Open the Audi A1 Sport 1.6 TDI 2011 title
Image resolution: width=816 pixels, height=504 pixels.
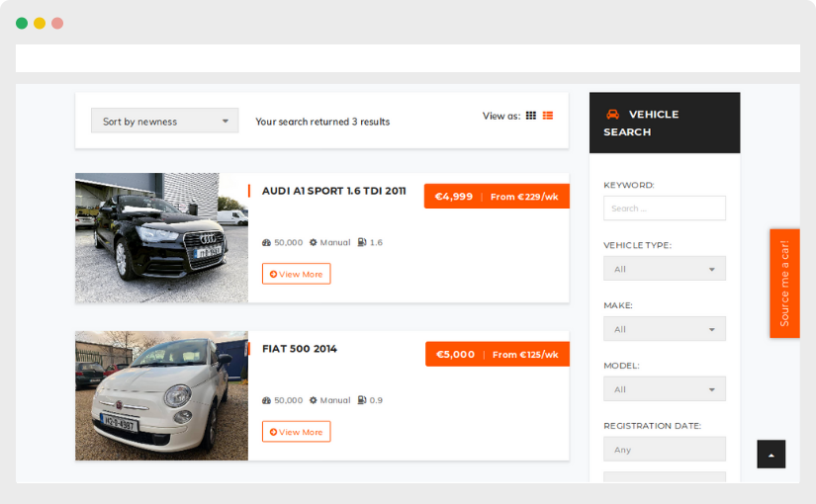[x=333, y=191]
